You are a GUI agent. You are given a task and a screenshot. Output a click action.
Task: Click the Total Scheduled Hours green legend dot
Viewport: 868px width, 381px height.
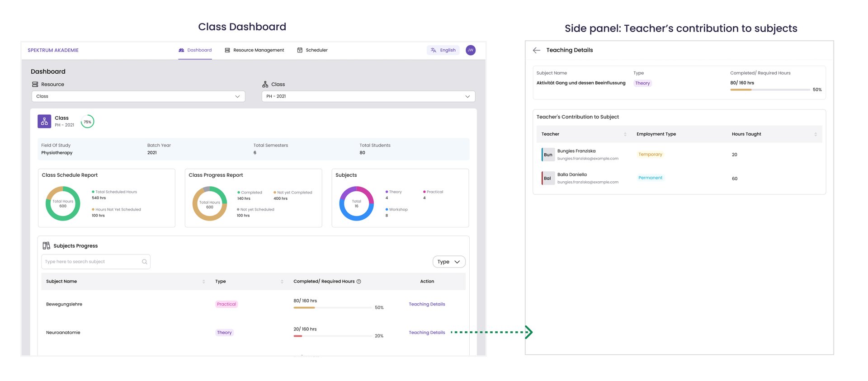pos(93,192)
